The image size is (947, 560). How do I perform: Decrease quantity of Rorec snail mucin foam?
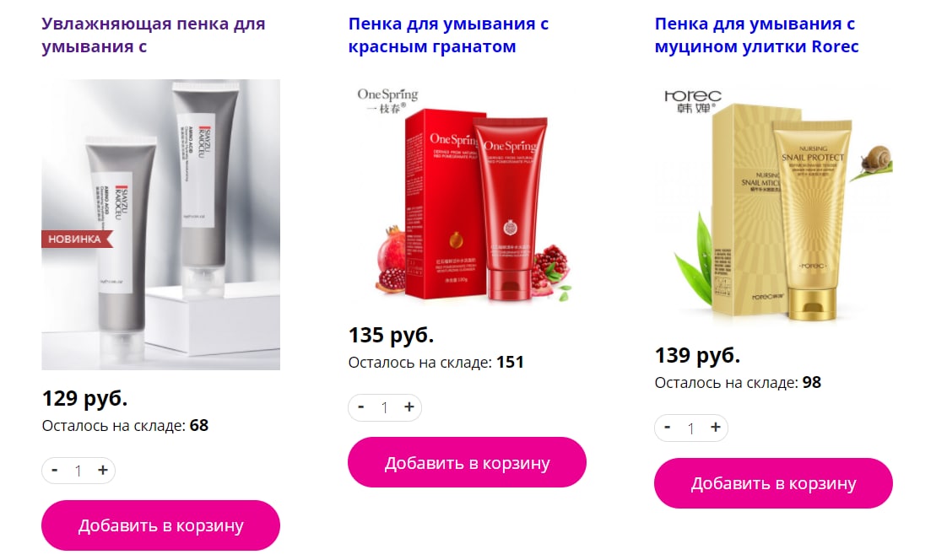tap(667, 428)
